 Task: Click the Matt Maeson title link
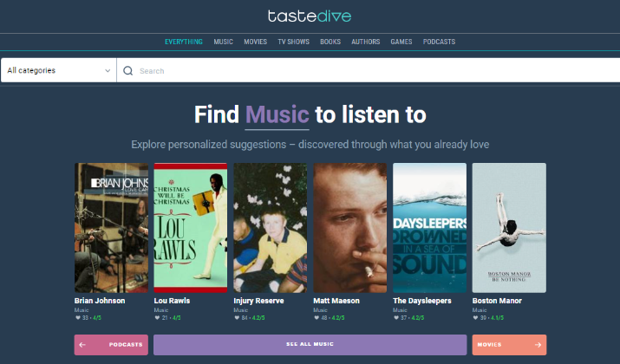click(x=336, y=301)
